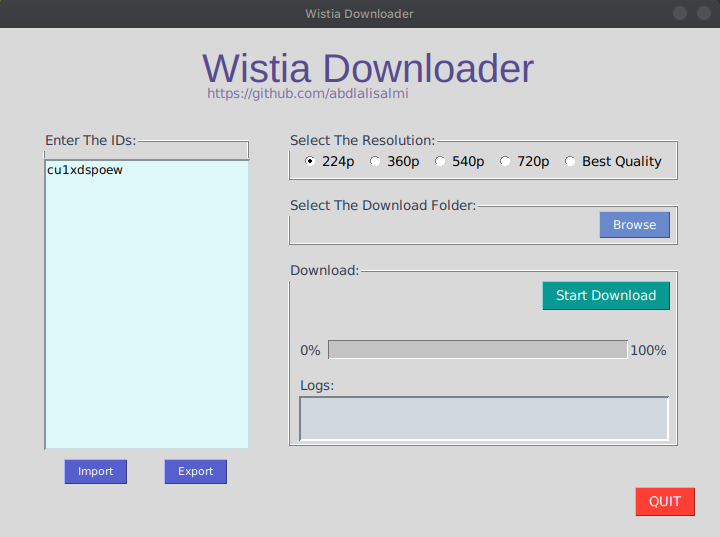Import IDs with the Import button
Screen dimensions: 720x537
[x=96, y=471]
